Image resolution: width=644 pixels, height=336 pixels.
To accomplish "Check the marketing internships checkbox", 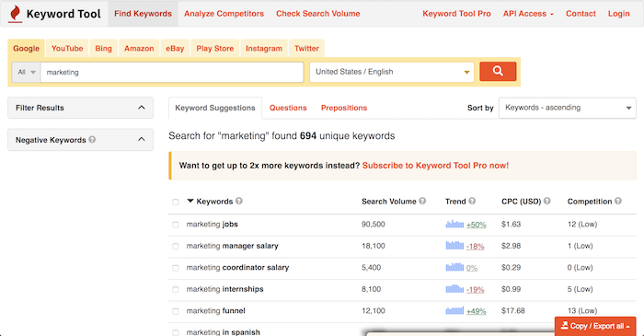I will 176,290.
